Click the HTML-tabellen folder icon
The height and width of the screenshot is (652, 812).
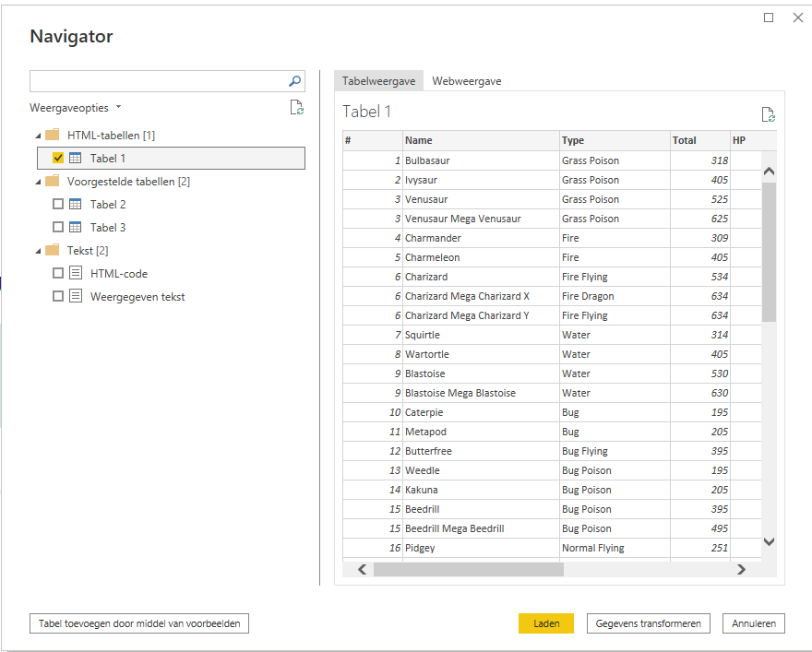pos(53,135)
